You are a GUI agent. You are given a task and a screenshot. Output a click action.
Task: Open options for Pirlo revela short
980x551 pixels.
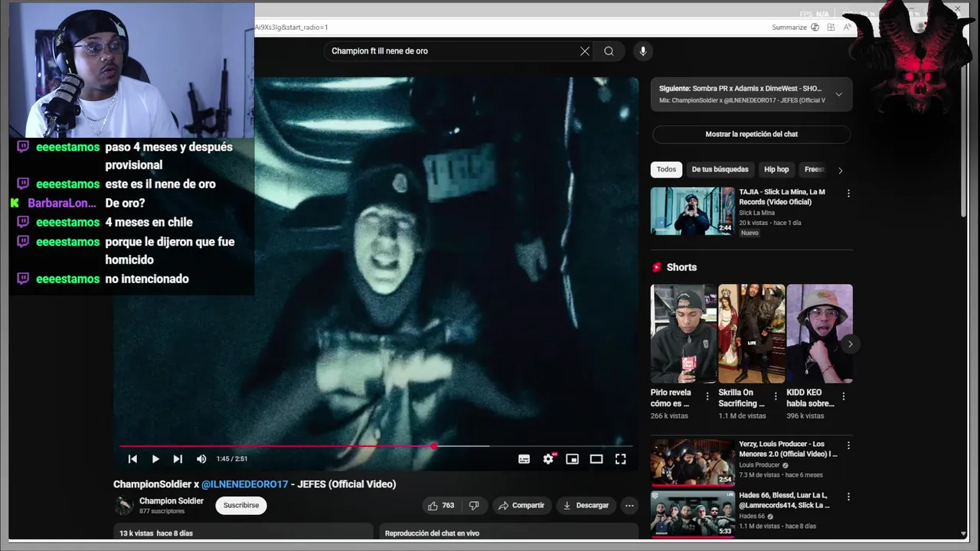(x=707, y=396)
